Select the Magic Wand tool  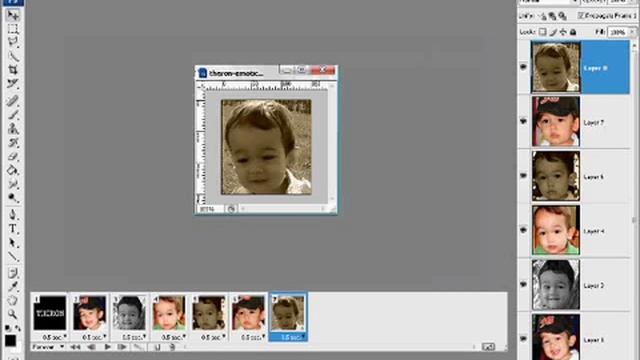point(13,56)
